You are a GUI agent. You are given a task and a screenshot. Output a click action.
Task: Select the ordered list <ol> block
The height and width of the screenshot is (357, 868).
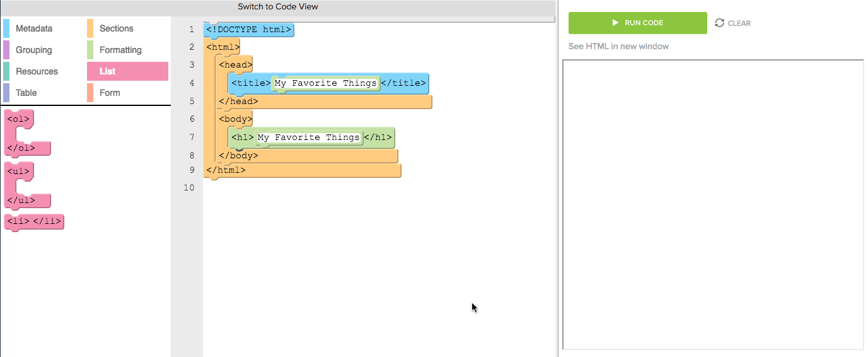(x=18, y=118)
